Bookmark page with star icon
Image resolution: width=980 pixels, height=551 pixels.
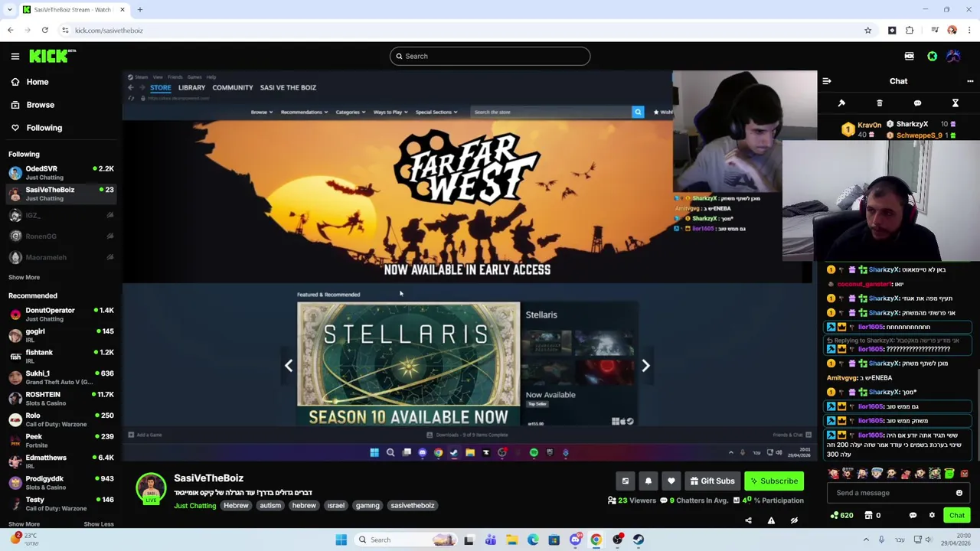[867, 30]
